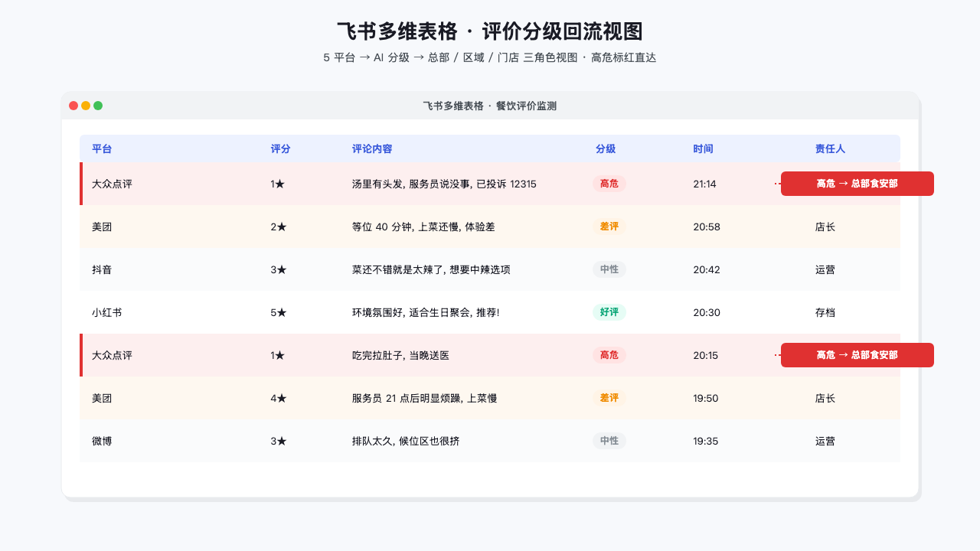This screenshot has height=551, width=980.
Task: Click 店长 in the 19:50 row
Action: pos(825,398)
